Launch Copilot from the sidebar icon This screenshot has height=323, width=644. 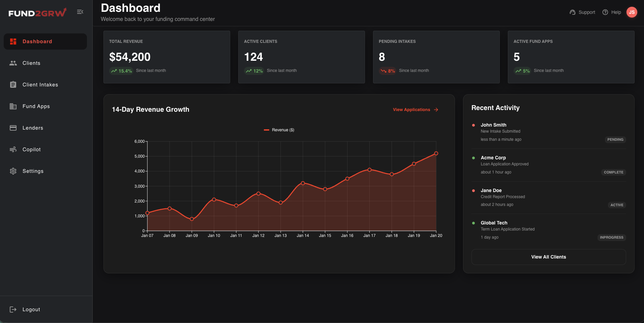coord(13,149)
